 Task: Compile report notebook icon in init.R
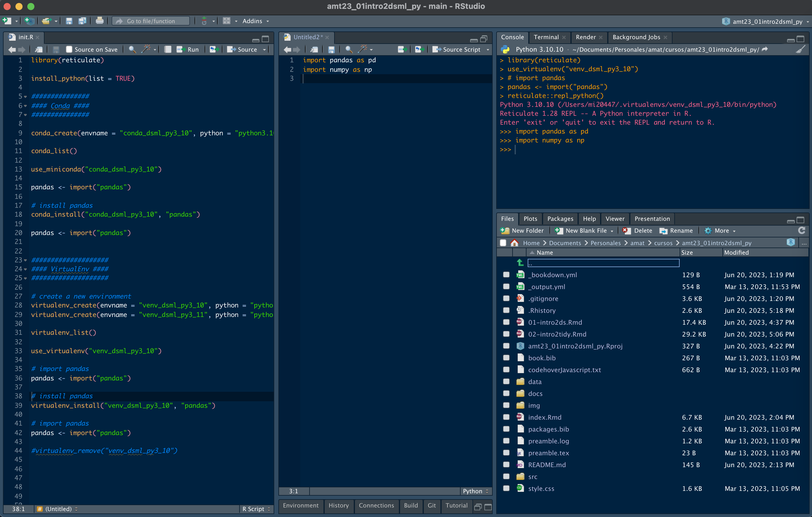[168, 50]
